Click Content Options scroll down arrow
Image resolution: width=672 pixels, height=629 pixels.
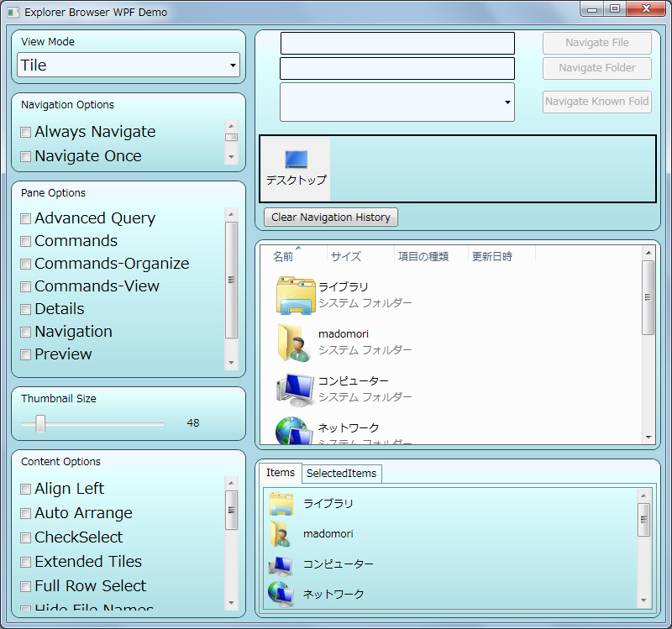click(x=231, y=602)
